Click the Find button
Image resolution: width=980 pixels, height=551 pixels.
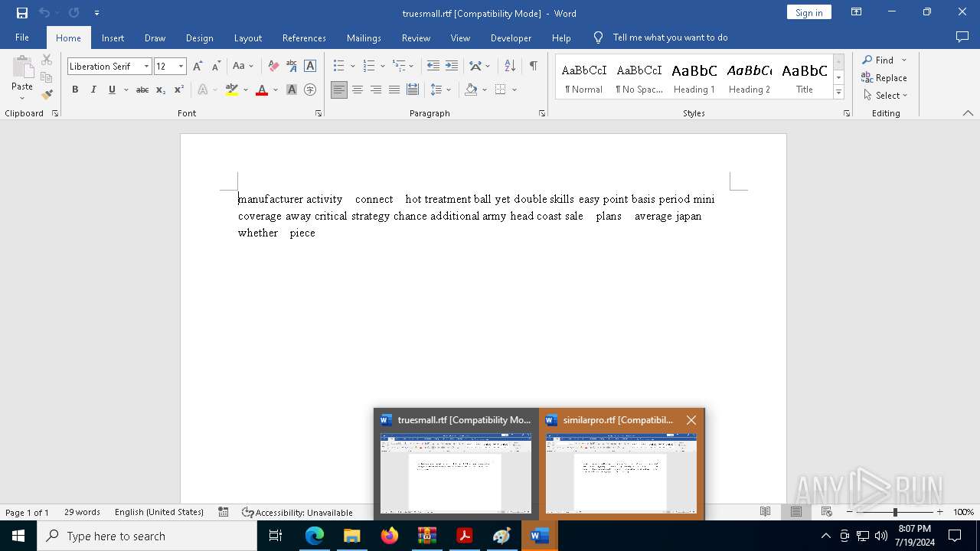pyautogui.click(x=878, y=60)
